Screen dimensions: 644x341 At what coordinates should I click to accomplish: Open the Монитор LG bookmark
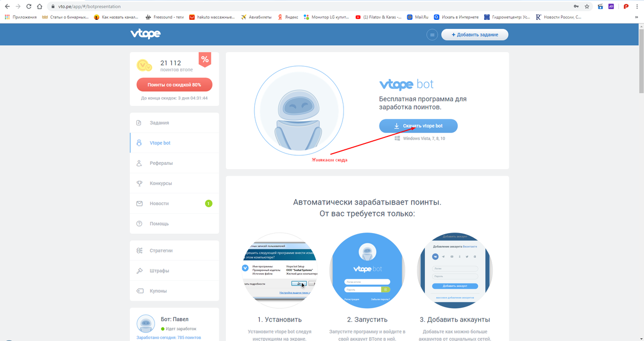(327, 17)
